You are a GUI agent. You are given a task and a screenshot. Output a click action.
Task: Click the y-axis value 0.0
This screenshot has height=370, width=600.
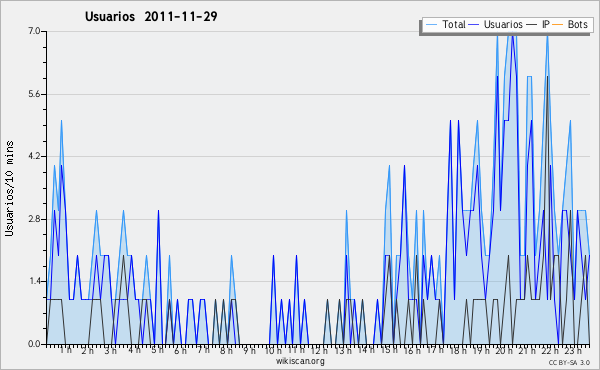[34, 344]
